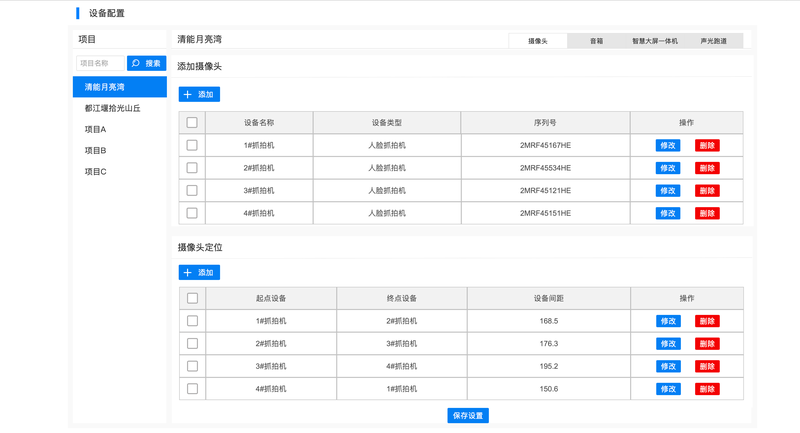The width and height of the screenshot is (800, 433).
Task: Click 删除 in the 195.2 spacing row
Action: point(707,366)
